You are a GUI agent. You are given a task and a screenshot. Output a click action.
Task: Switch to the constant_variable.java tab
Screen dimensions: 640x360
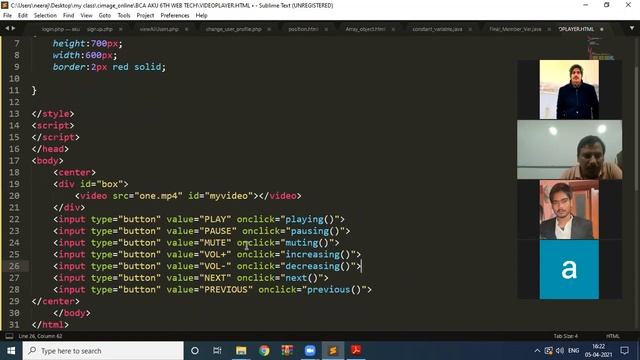pos(437,29)
